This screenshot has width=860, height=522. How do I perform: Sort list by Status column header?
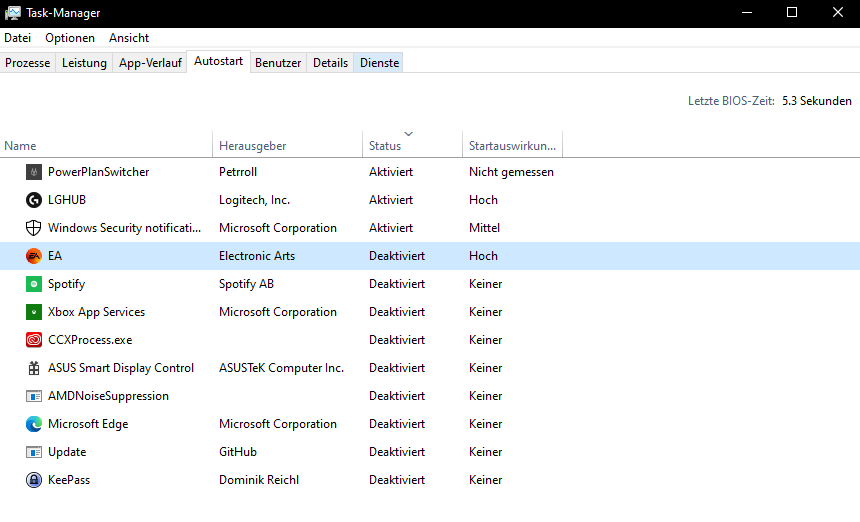coord(412,145)
